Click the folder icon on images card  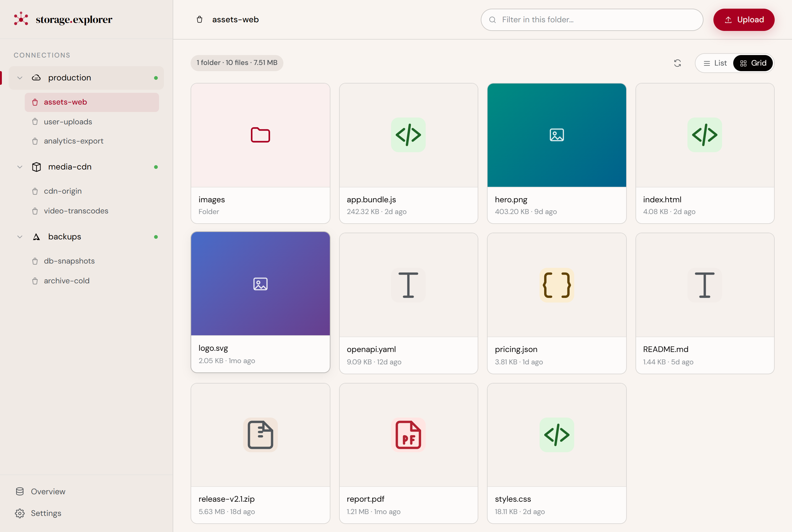pyautogui.click(x=260, y=135)
